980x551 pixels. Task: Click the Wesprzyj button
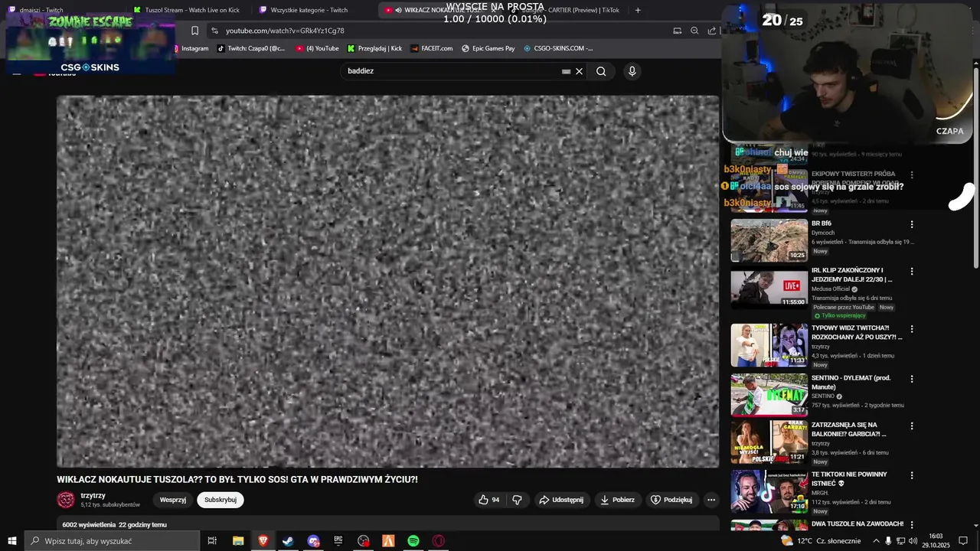tap(173, 500)
